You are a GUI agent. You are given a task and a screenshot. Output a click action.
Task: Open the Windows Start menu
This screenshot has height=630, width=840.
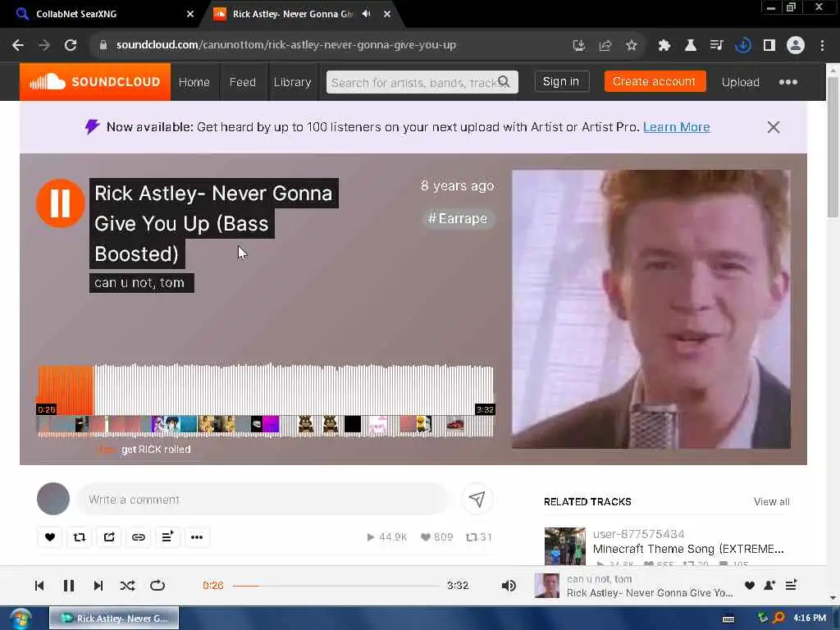click(x=20, y=619)
